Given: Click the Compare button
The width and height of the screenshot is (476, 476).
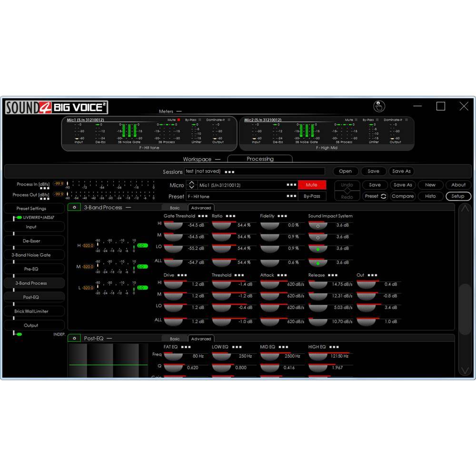Looking at the screenshot, I should click(x=403, y=196).
